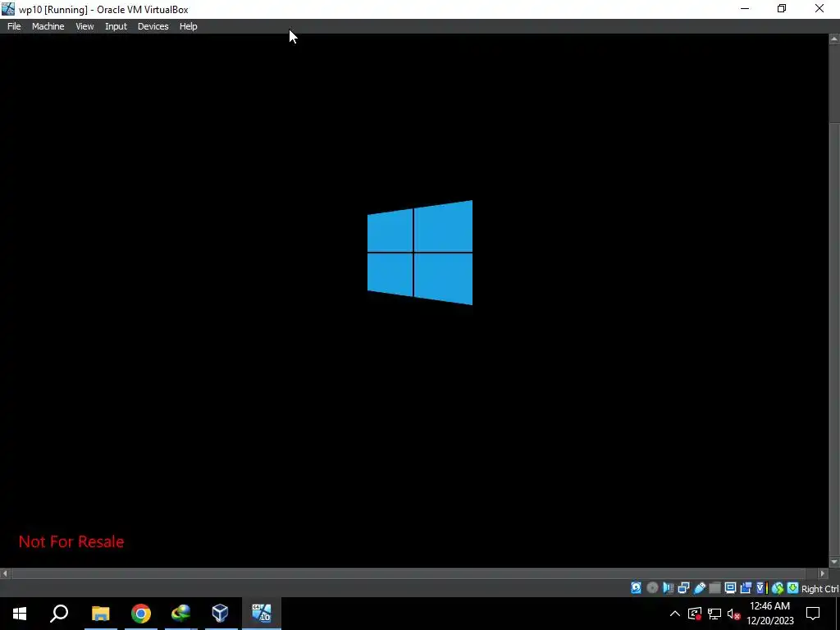Image resolution: width=840 pixels, height=630 pixels.
Task: Select the running wp10 VM taskbar icon
Action: pyautogui.click(x=262, y=614)
